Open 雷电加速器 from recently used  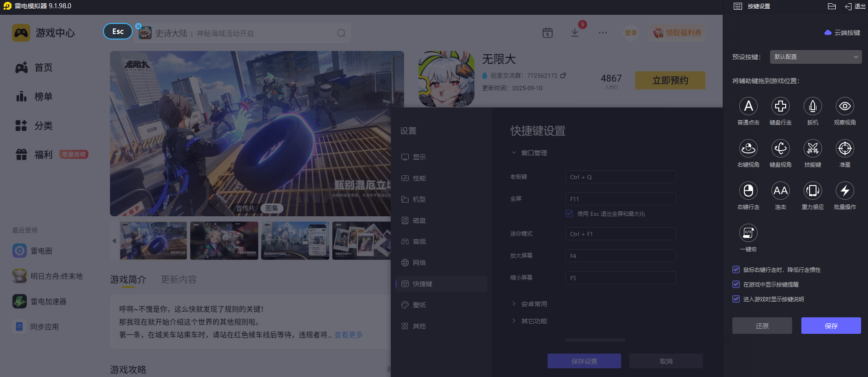click(40, 301)
